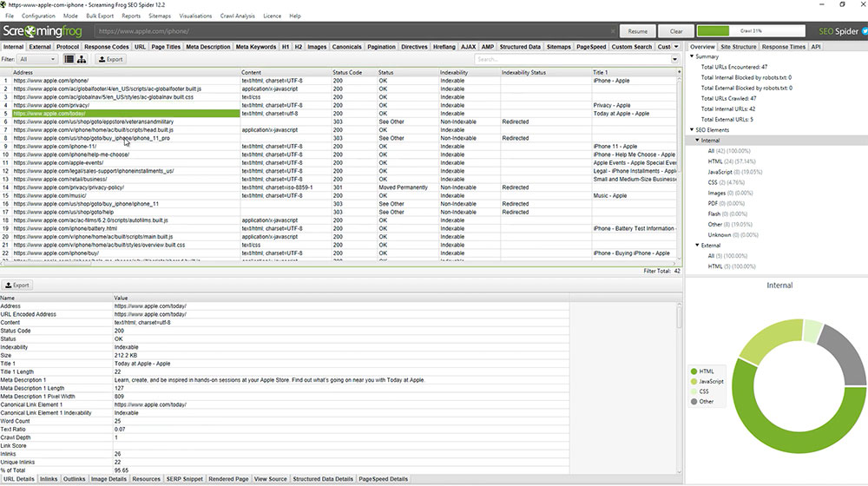Open the tab overflow dropdown arrow
The height and width of the screenshot is (486, 868).
[x=676, y=47]
